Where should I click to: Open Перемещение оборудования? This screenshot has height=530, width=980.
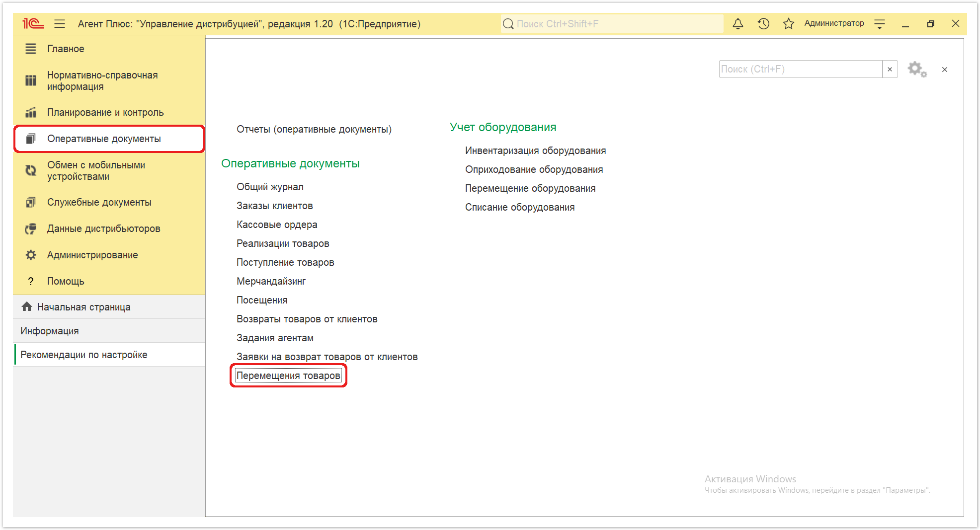pyautogui.click(x=530, y=188)
